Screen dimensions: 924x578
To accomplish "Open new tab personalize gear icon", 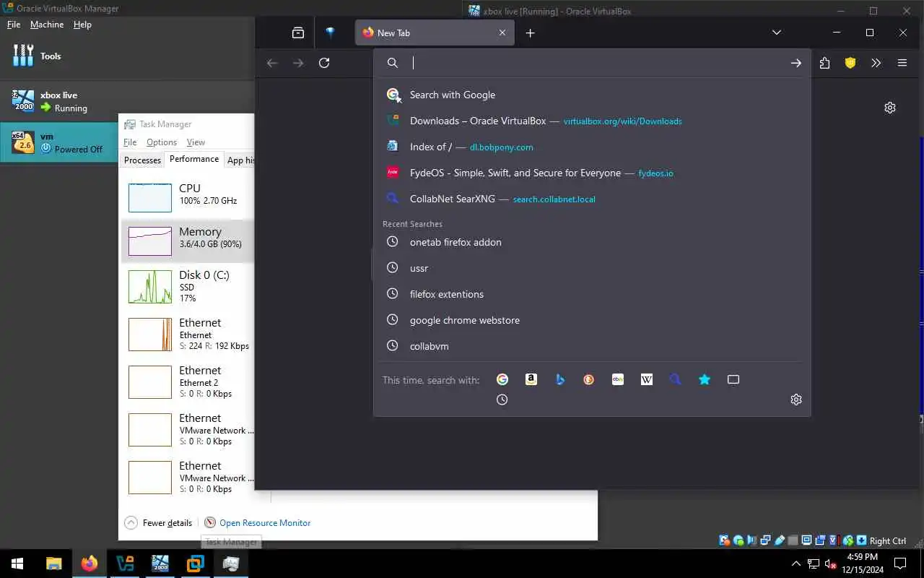I will pos(890,108).
